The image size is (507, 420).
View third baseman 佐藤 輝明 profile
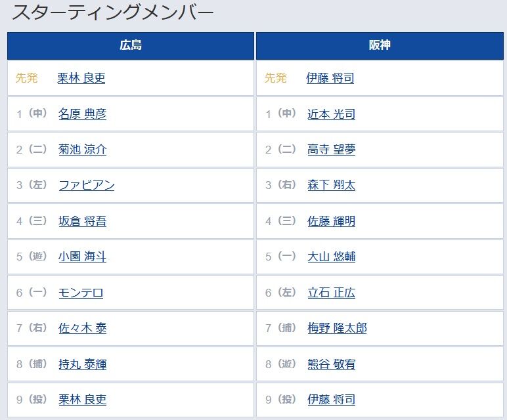tap(331, 221)
